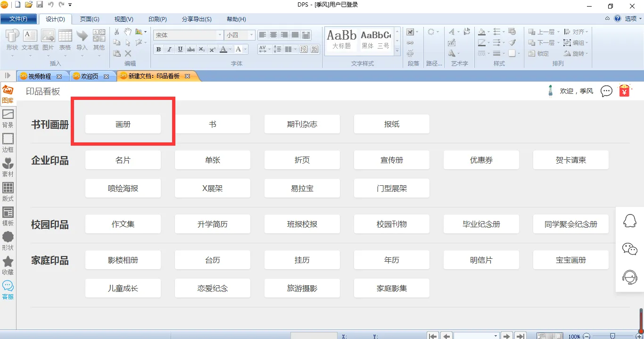Click the red envelope icon at top right
This screenshot has width=644, height=339.
point(625,91)
